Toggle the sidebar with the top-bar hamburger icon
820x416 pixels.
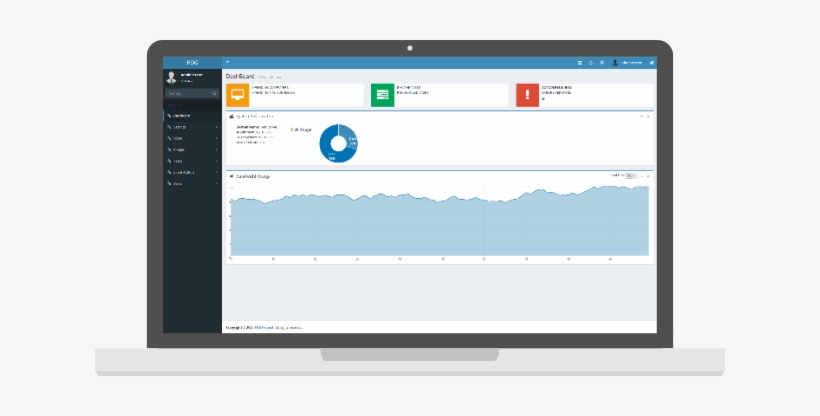(228, 62)
